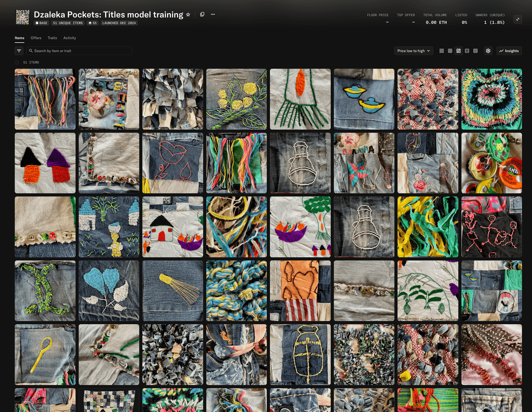Image resolution: width=532 pixels, height=412 pixels.
Task: Open the blue and yellow braided yarn item
Action: 236,291
